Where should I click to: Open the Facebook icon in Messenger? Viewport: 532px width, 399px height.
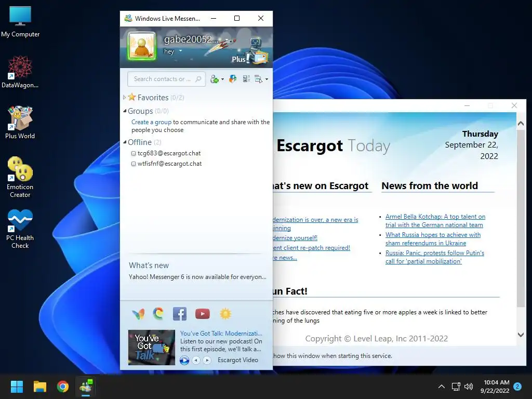click(x=179, y=314)
